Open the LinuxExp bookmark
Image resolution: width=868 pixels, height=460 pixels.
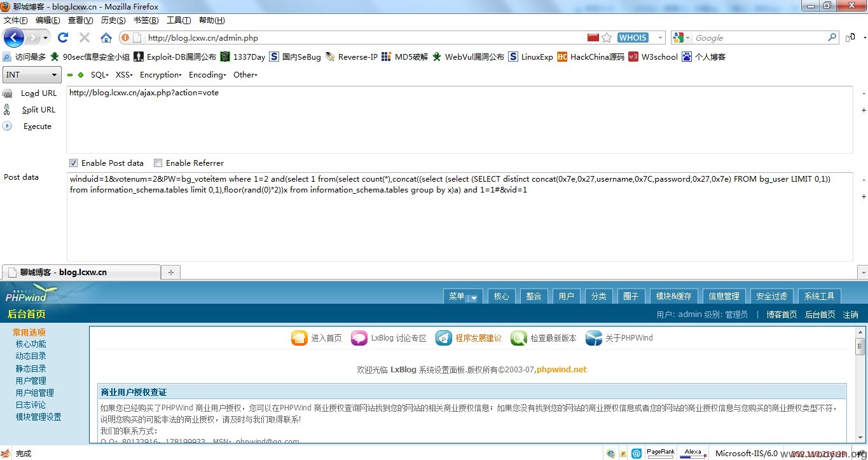pos(531,57)
